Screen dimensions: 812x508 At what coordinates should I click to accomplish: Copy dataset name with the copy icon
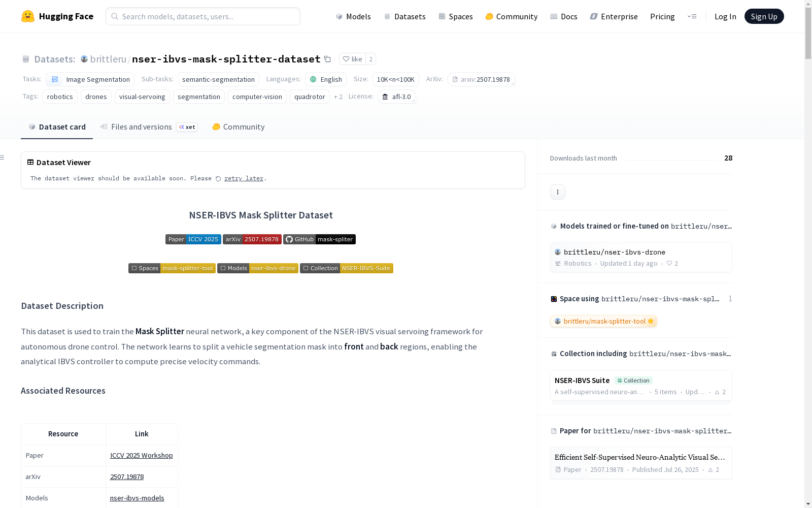tap(328, 59)
